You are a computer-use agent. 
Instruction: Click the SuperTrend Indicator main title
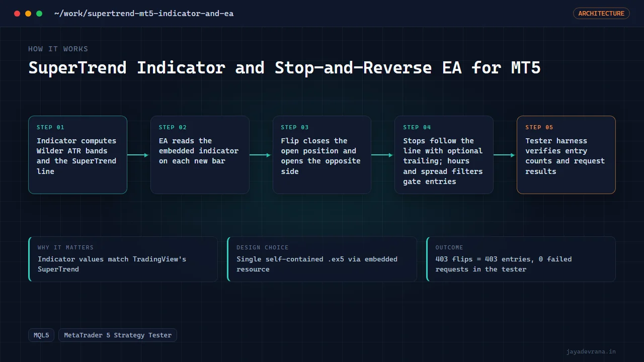point(284,67)
